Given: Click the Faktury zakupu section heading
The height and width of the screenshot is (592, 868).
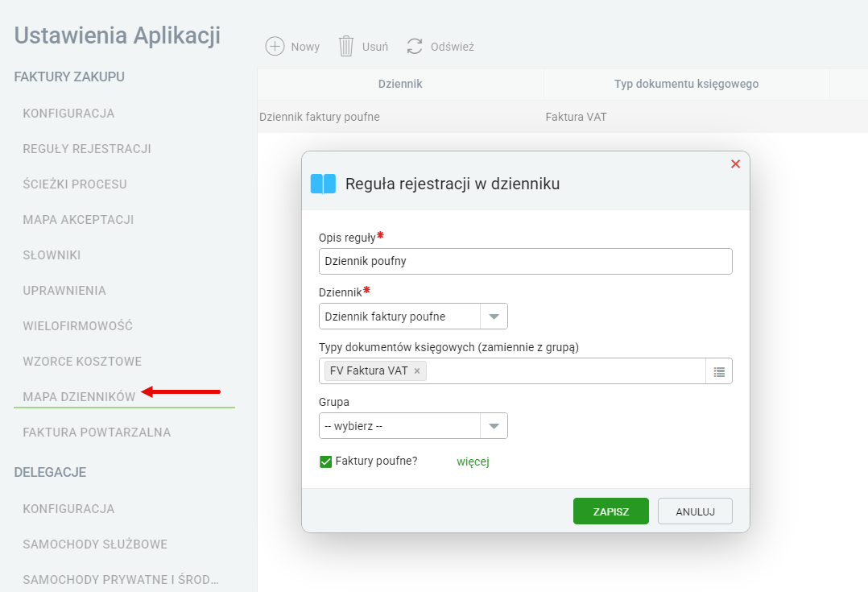Looking at the screenshot, I should click(69, 77).
